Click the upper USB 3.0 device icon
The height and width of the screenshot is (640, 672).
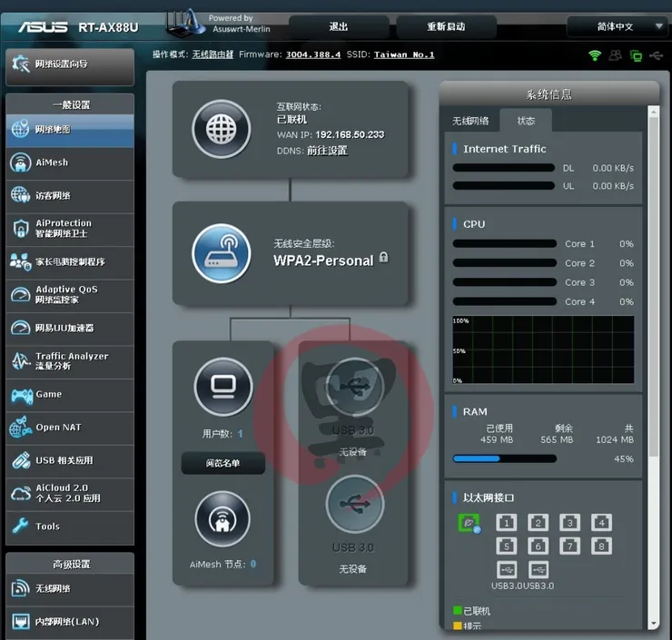pos(354,388)
